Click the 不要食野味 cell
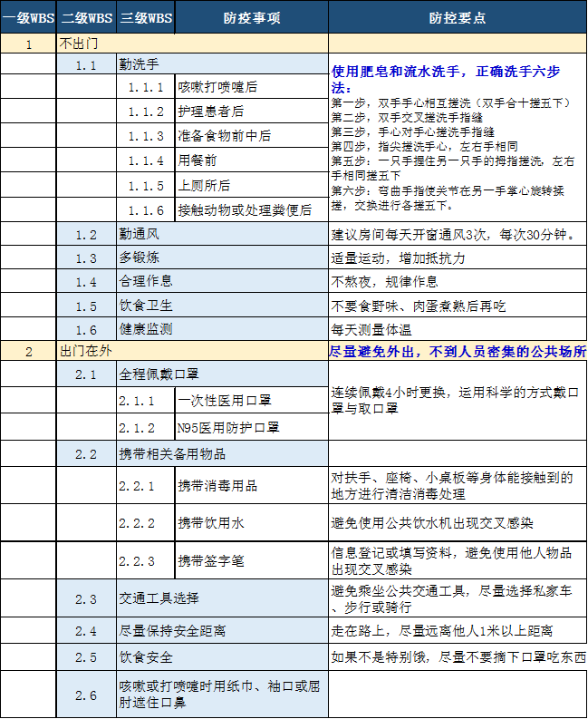 [458, 306]
